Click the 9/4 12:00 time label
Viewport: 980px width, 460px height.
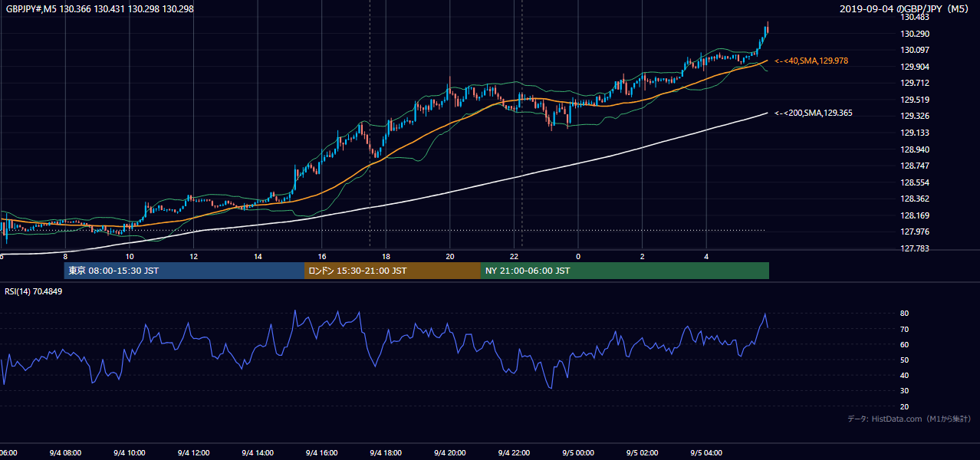click(193, 452)
